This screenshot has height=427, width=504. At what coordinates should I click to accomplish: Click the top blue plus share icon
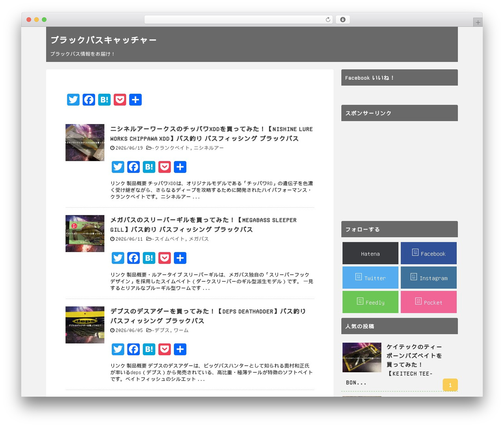135,100
